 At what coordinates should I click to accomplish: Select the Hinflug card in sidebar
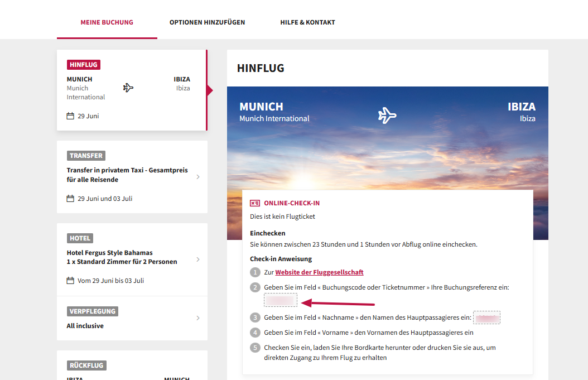coord(132,90)
